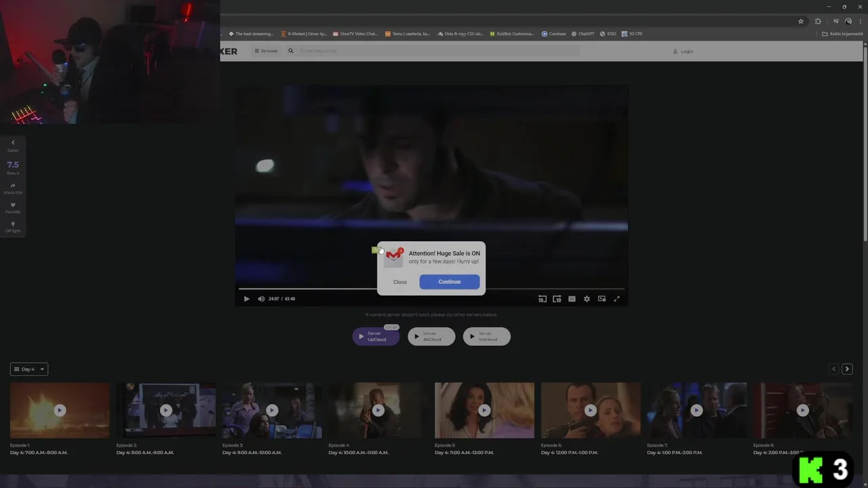Viewport: 868px width, 488px height.
Task: Open the player settings gear
Action: [587, 299]
